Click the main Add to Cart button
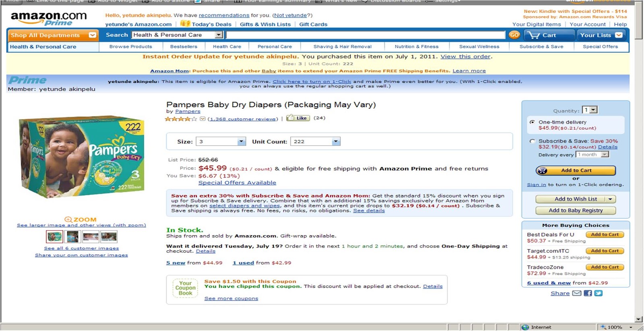The height and width of the screenshot is (331, 644). 576,170
